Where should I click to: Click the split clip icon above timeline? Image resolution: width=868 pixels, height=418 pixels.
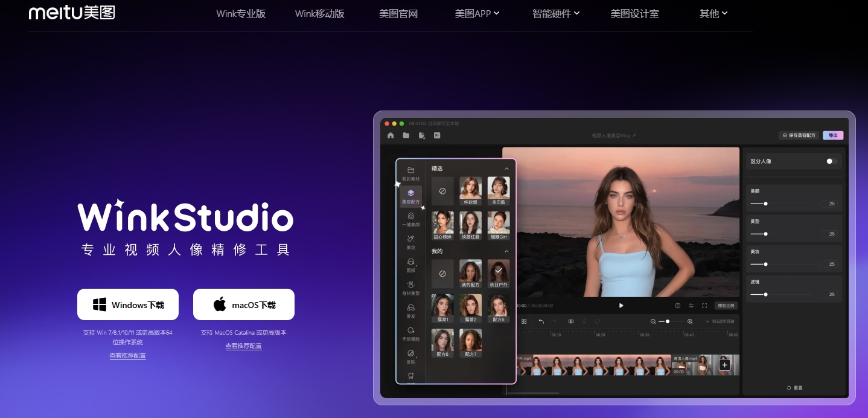pyautogui.click(x=571, y=321)
